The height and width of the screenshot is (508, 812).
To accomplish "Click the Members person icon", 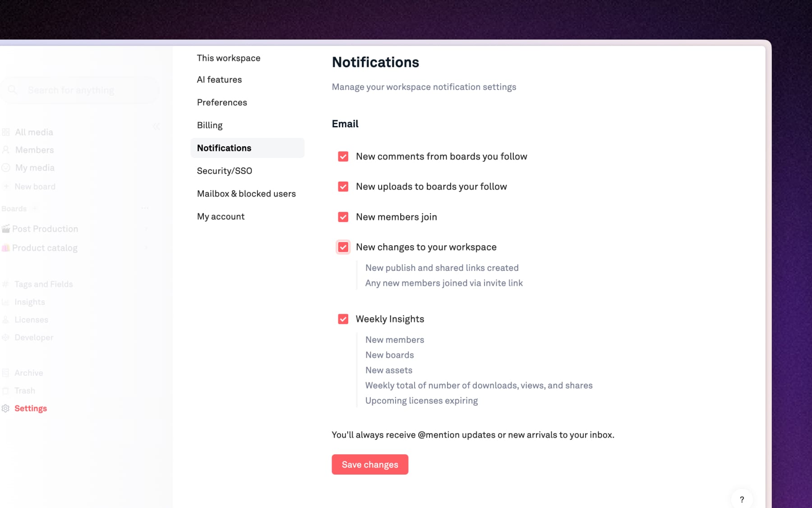I will [6, 150].
